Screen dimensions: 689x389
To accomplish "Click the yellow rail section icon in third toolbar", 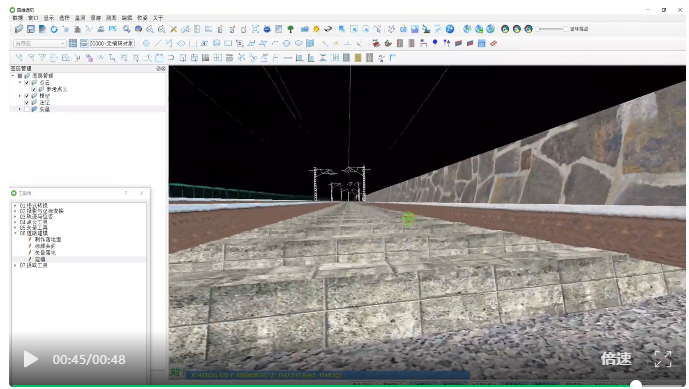I will (x=358, y=58).
